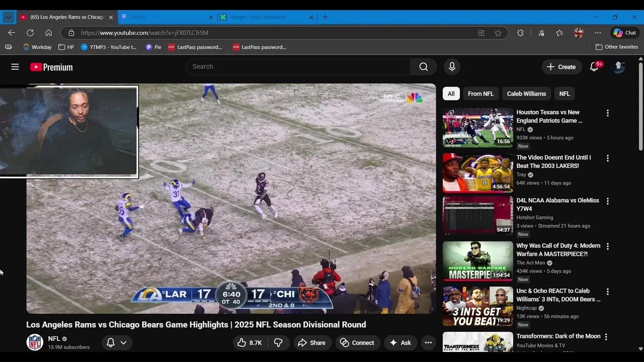This screenshot has width=644, height=362.
Task: Open NFL channel avatar
Action: [x=35, y=342]
